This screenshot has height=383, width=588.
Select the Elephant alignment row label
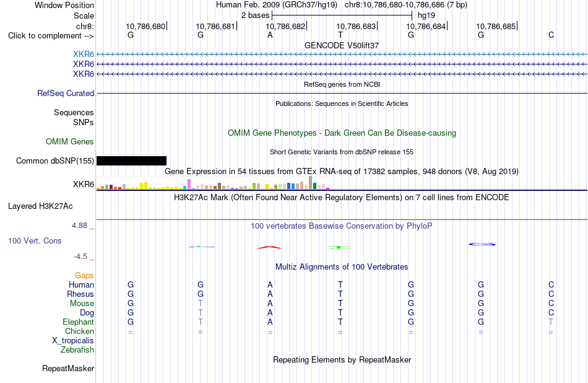[x=79, y=322]
